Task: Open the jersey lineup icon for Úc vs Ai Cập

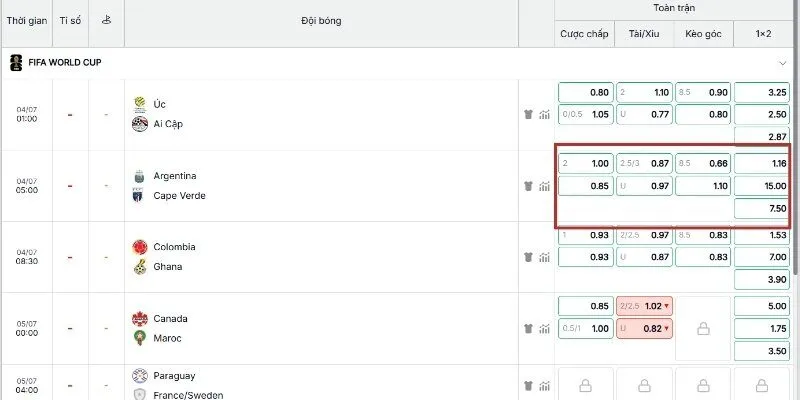Action: (528, 115)
